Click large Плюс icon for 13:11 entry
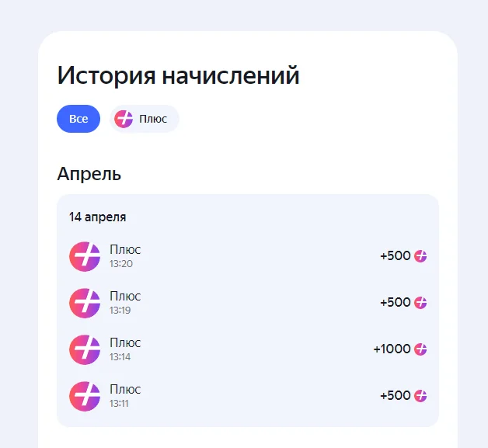 point(85,397)
